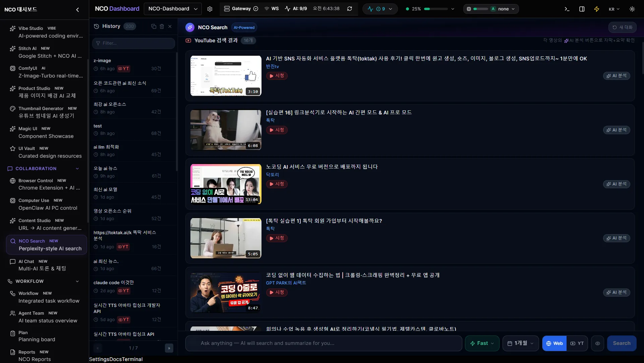Click the refresh status icon
This screenshot has width=644, height=363.
point(350,9)
